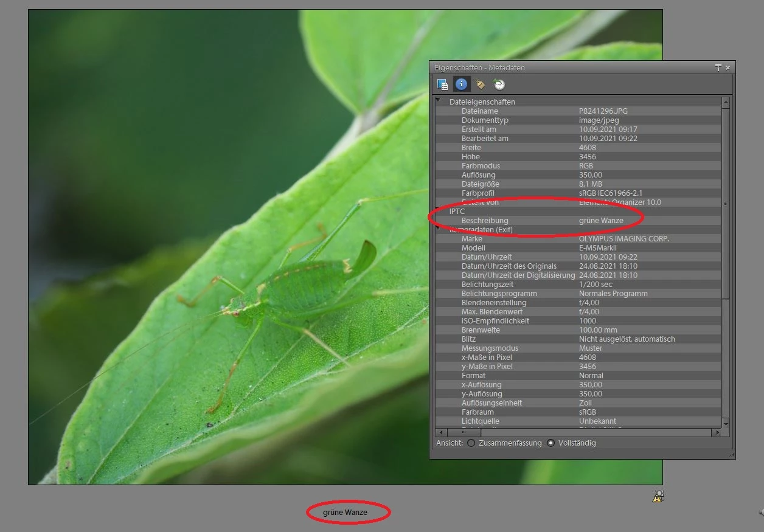Image resolution: width=764 pixels, height=532 pixels.
Task: Open the General properties icon in the panel
Action: 443,85
